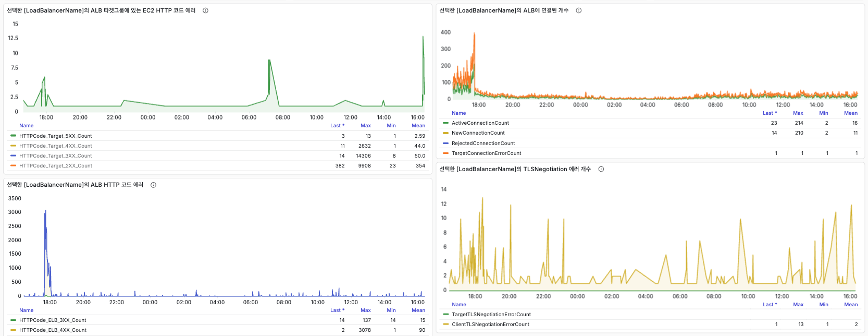This screenshot has width=868, height=336.
Task: Click info icon beside EC2 HTTP code error title
Action: tap(205, 10)
